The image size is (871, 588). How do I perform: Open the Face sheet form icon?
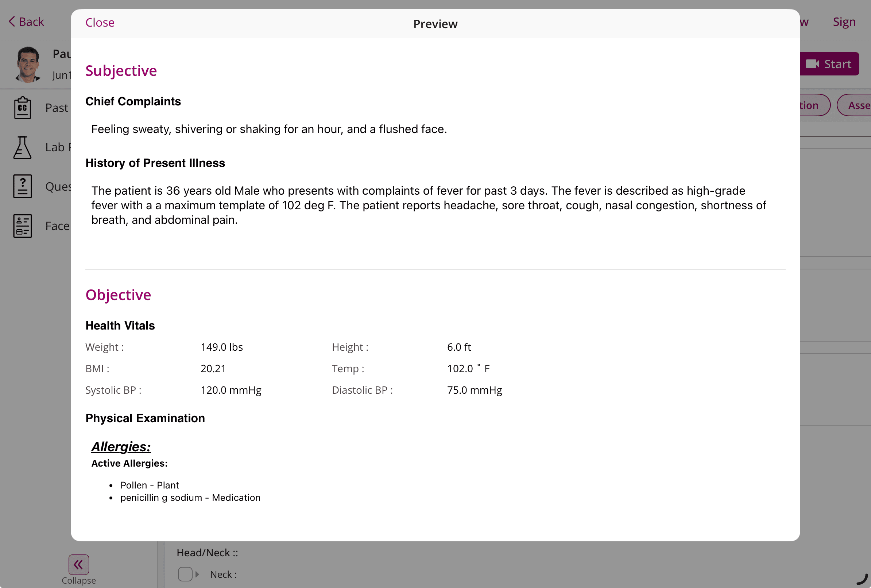click(23, 226)
